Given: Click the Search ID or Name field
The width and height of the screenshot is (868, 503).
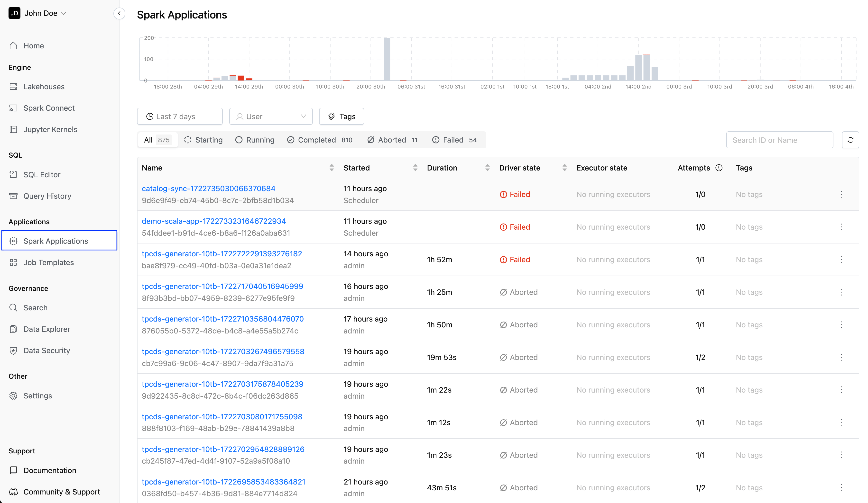Looking at the screenshot, I should click(x=779, y=140).
